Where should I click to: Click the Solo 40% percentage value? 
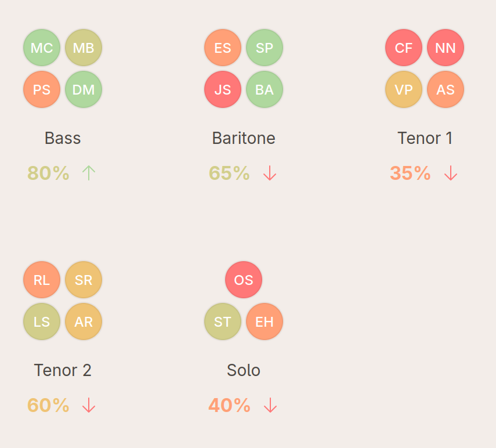229,405
